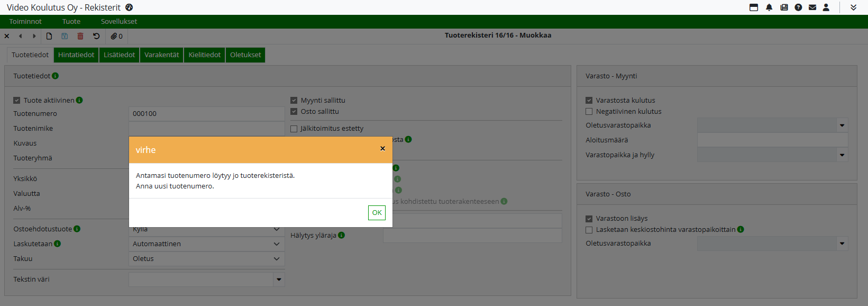The height and width of the screenshot is (306, 868).
Task: Expand the Takuu dropdown
Action: pos(206,259)
